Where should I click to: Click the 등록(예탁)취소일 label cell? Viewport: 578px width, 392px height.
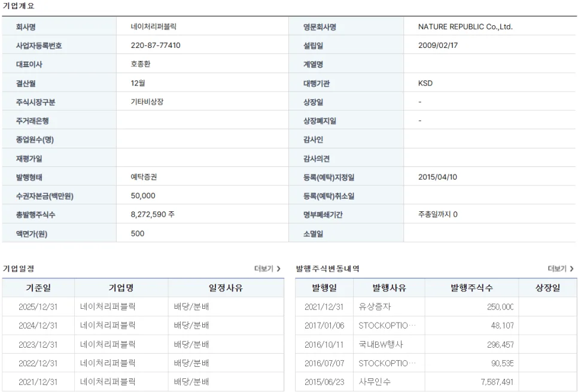click(x=346, y=196)
